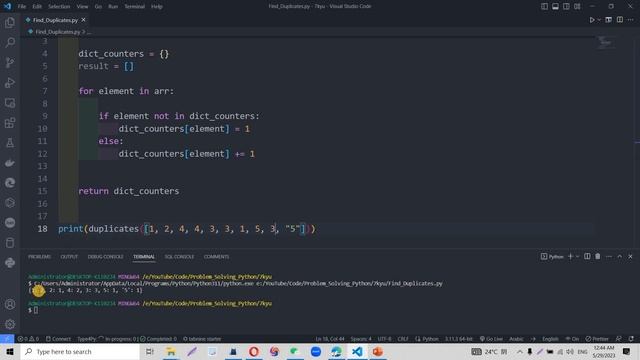Screen dimensions: 640x360
Task: Open errors and warnings count in status bar
Action: 28,339
